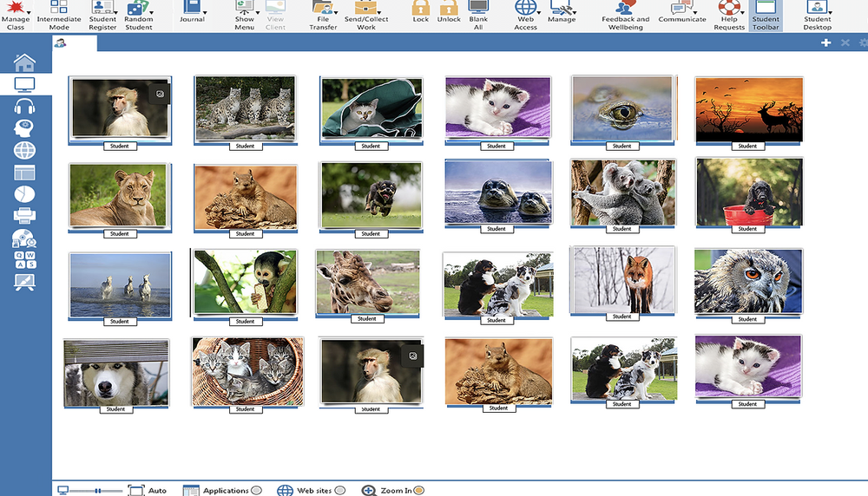The width and height of the screenshot is (868, 496).
Task: Go to the Home view in sidebar
Action: click(24, 62)
